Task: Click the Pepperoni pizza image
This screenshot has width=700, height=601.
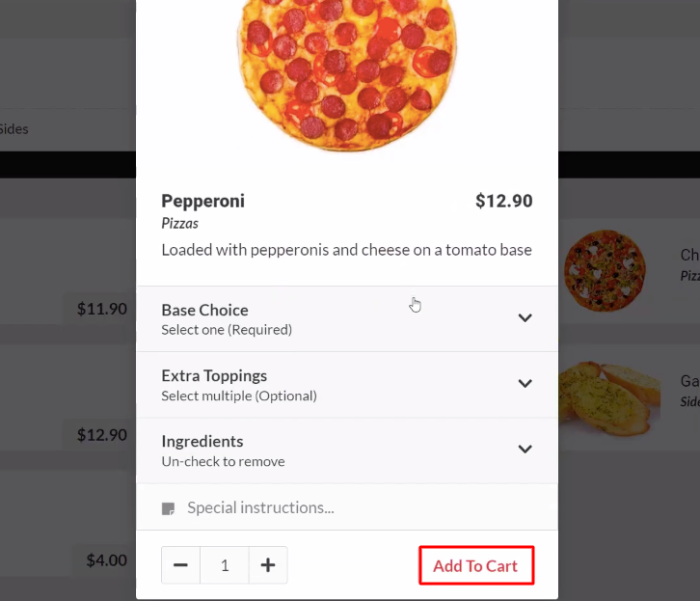Action: coord(347,75)
